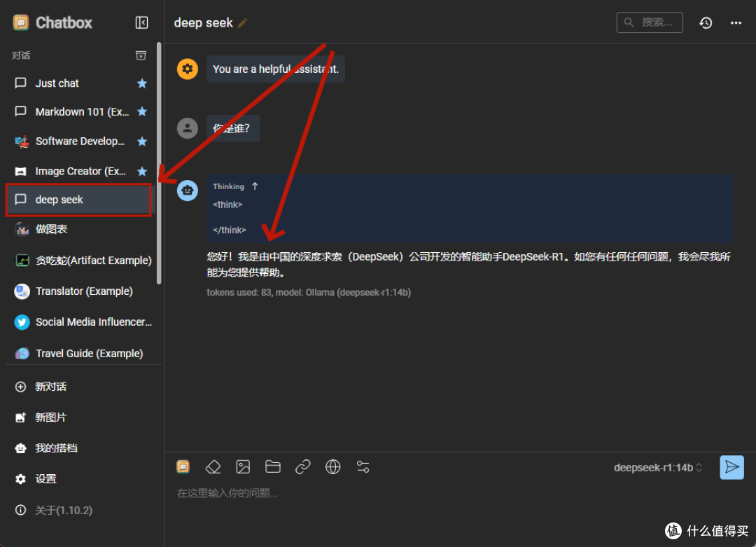The height and width of the screenshot is (547, 756).
Task: Open the Travel Guide (Example) conversation
Action: pos(81,354)
